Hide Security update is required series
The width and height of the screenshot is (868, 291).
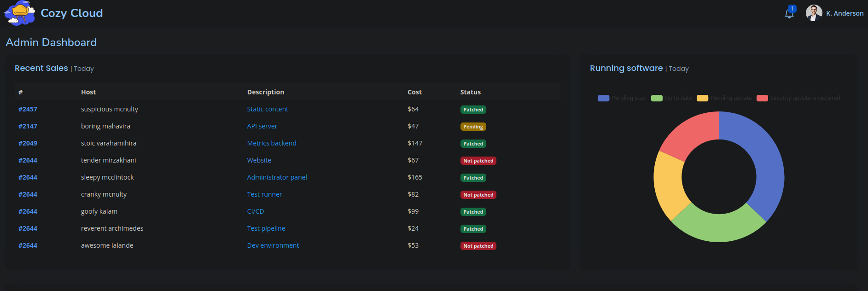pyautogui.click(x=798, y=98)
